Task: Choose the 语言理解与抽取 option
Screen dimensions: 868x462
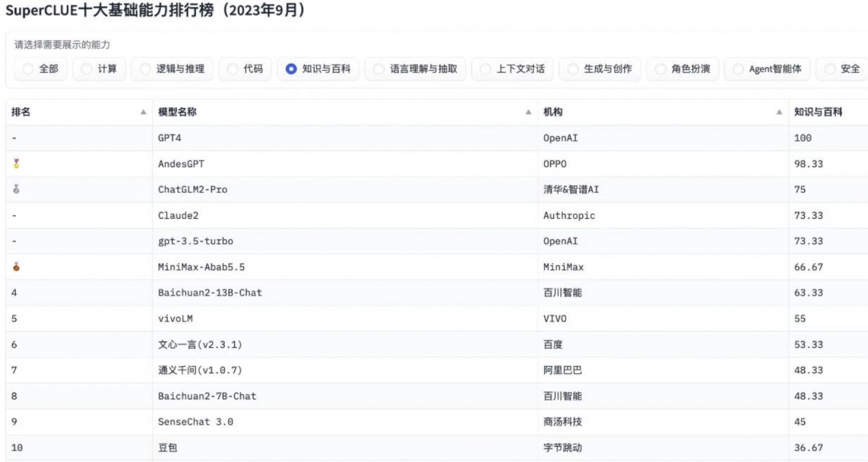Action: (379, 69)
